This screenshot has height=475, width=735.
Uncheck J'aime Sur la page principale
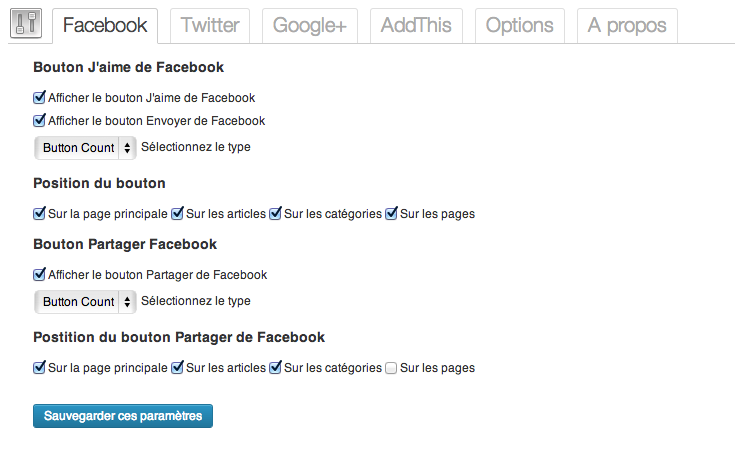point(40,213)
